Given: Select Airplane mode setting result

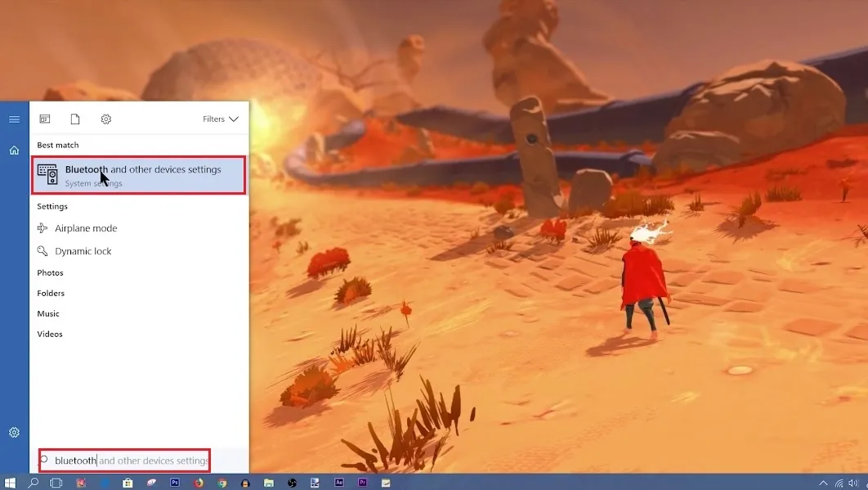Looking at the screenshot, I should (86, 228).
